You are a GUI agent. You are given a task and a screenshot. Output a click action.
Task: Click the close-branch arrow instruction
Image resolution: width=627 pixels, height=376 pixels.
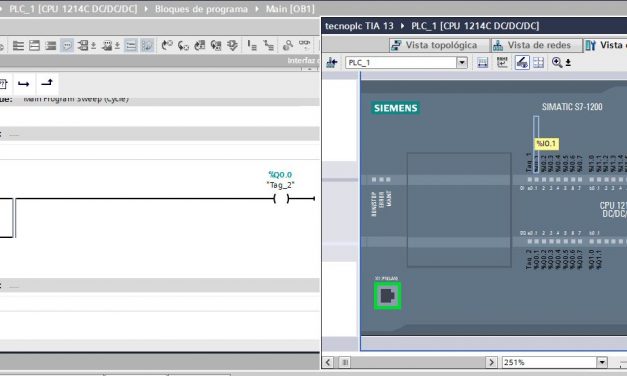47,83
